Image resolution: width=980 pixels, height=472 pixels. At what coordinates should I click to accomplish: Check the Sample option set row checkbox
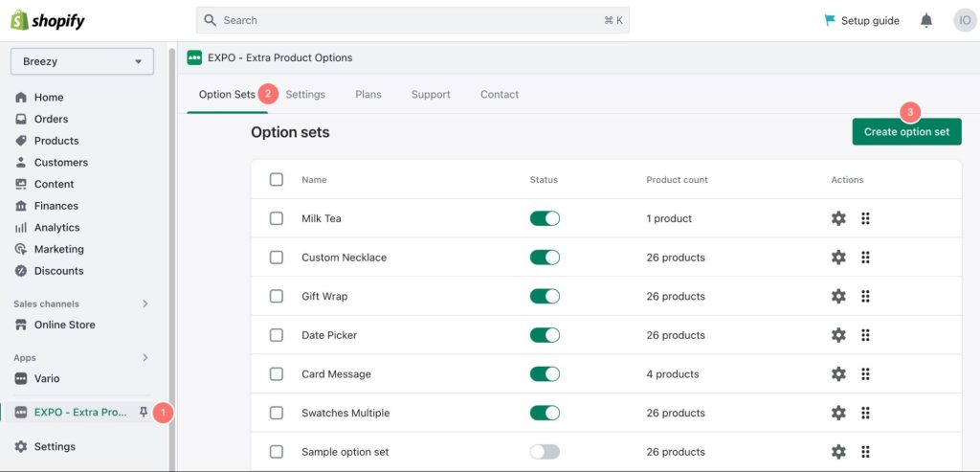(277, 451)
